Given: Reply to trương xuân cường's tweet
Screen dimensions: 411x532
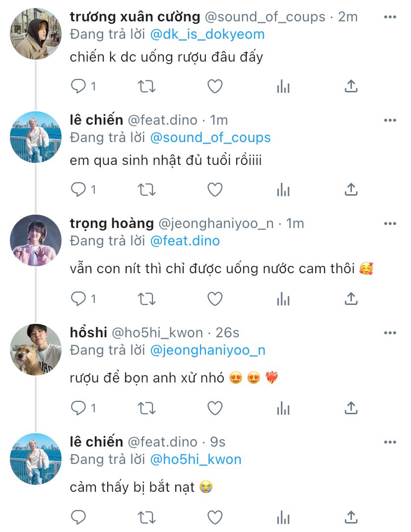Looking at the screenshot, I should pyautogui.click(x=78, y=86).
